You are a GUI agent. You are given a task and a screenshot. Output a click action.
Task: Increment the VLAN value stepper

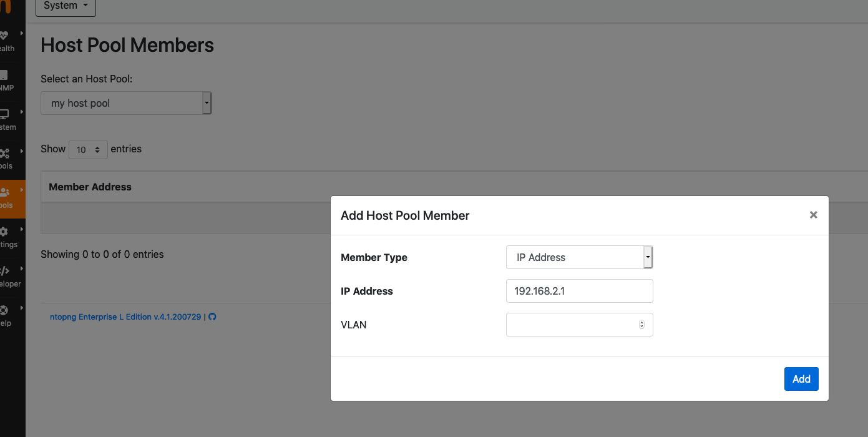pos(641,322)
